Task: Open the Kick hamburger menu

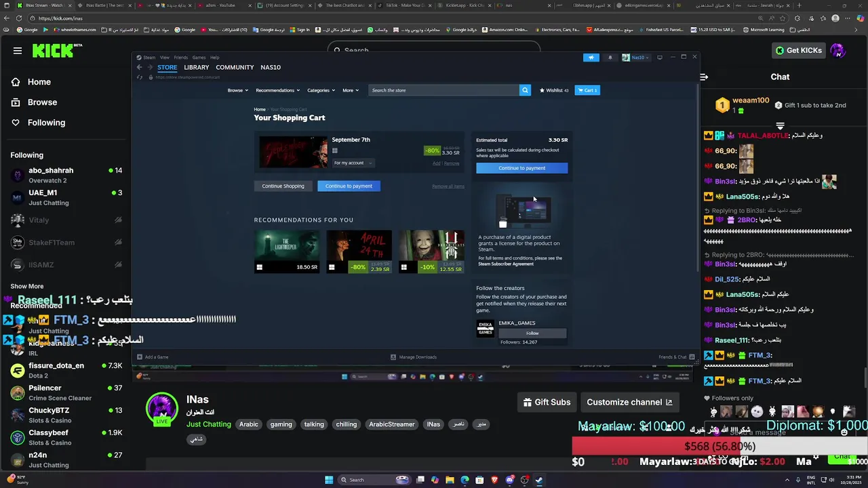Action: (x=18, y=50)
